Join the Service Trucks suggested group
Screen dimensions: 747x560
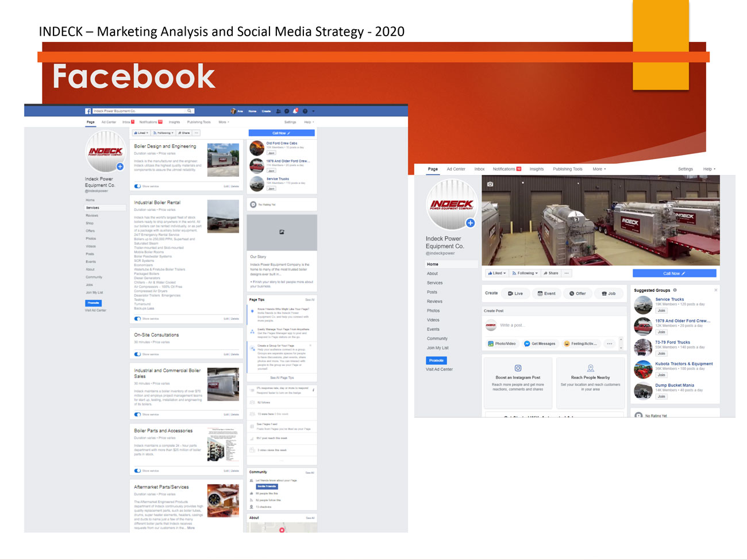tap(661, 311)
